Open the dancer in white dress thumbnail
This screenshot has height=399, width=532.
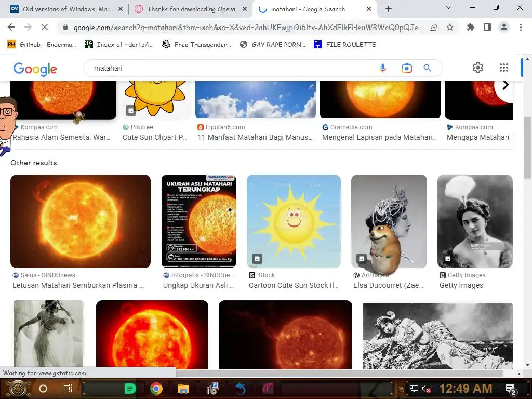click(x=48, y=334)
